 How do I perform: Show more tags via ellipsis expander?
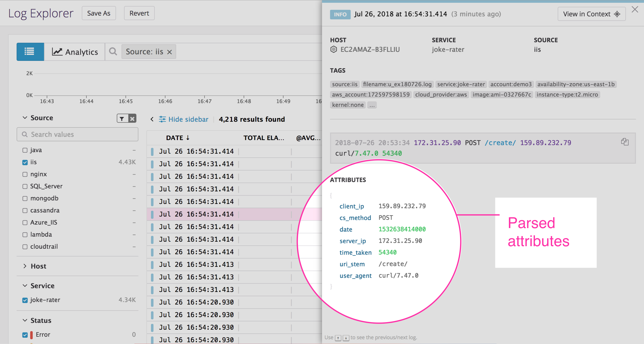coord(372,105)
